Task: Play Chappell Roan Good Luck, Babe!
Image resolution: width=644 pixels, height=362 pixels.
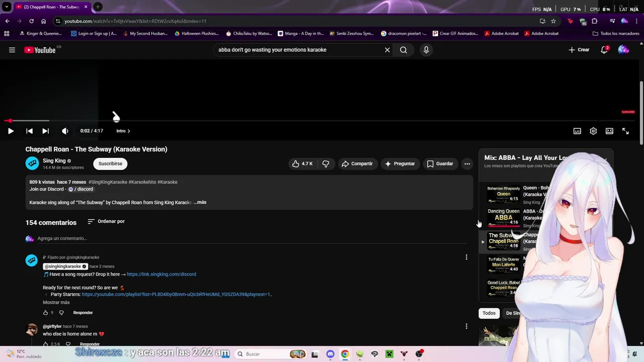Action: tap(504, 288)
